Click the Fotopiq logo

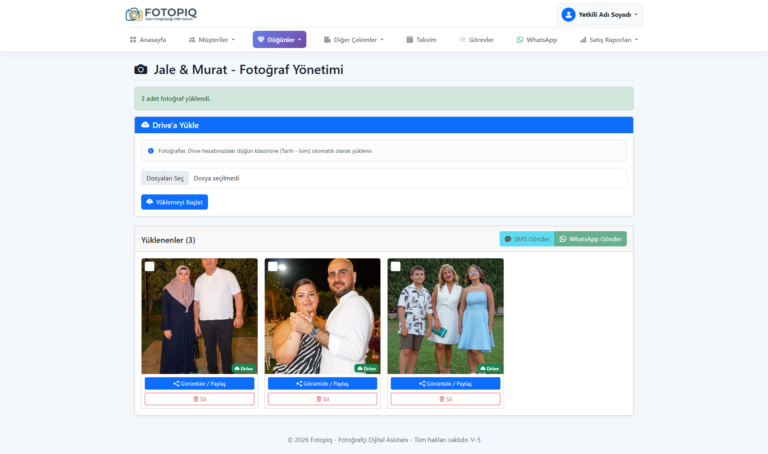click(x=161, y=14)
